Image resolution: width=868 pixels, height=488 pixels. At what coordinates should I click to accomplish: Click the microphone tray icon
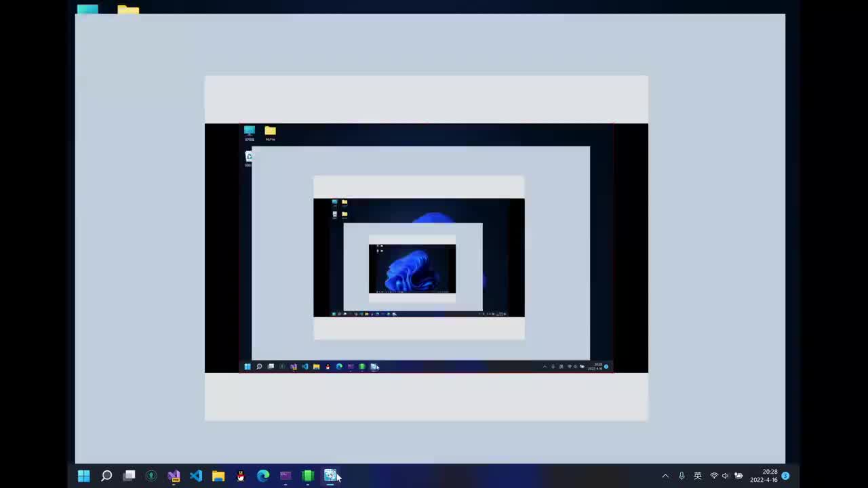682,476
